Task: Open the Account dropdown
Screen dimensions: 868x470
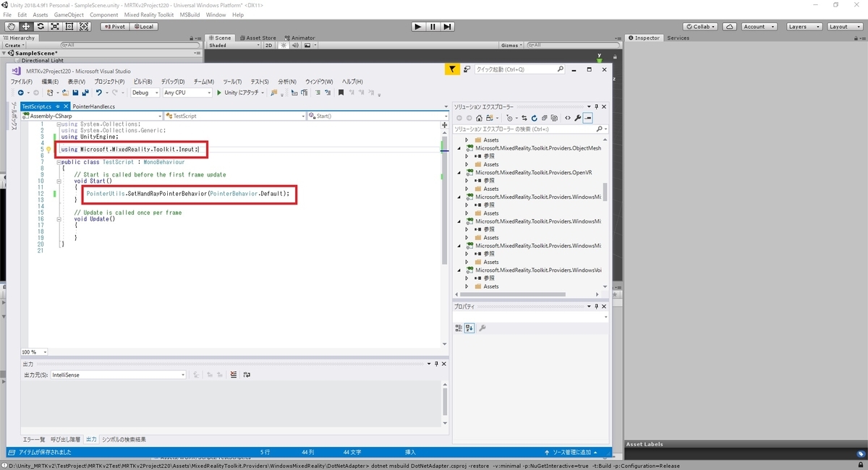Action: click(759, 27)
